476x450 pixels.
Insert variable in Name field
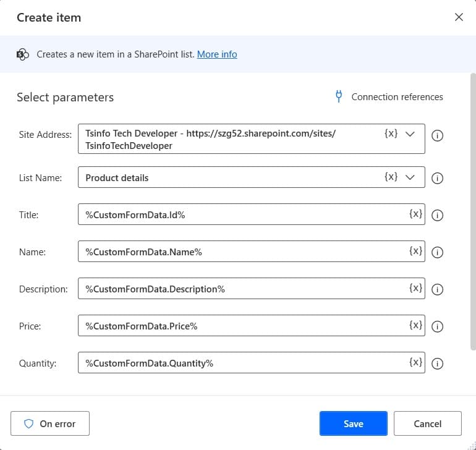(x=415, y=251)
